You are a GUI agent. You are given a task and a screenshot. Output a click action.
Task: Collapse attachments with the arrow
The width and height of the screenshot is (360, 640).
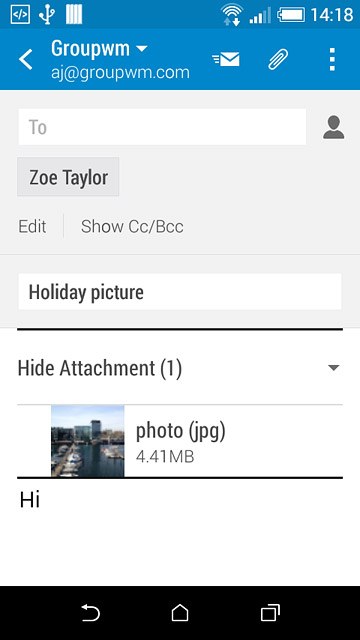click(333, 368)
